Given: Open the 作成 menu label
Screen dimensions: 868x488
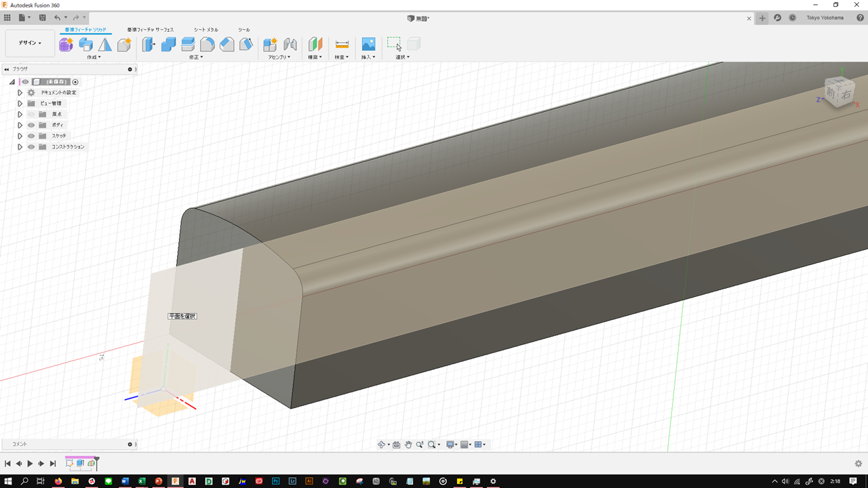Looking at the screenshot, I should tap(94, 58).
